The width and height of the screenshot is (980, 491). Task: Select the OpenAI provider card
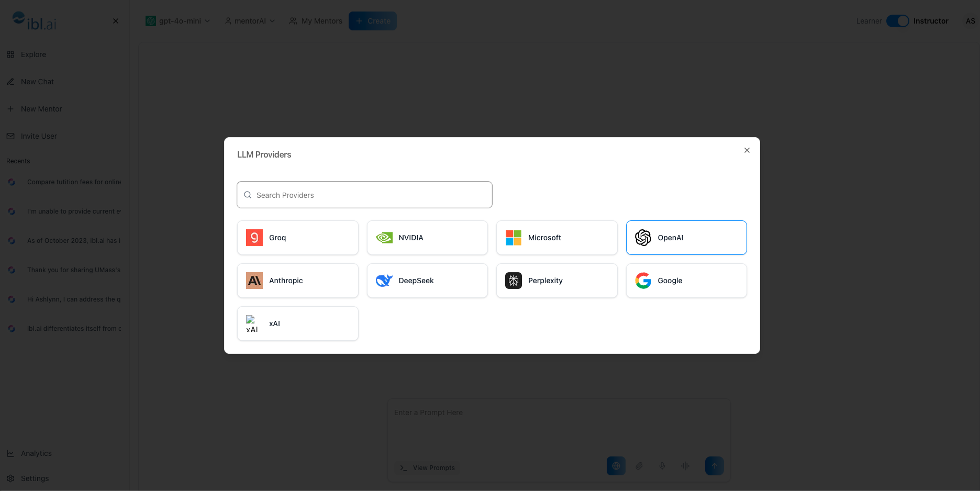tap(686, 238)
